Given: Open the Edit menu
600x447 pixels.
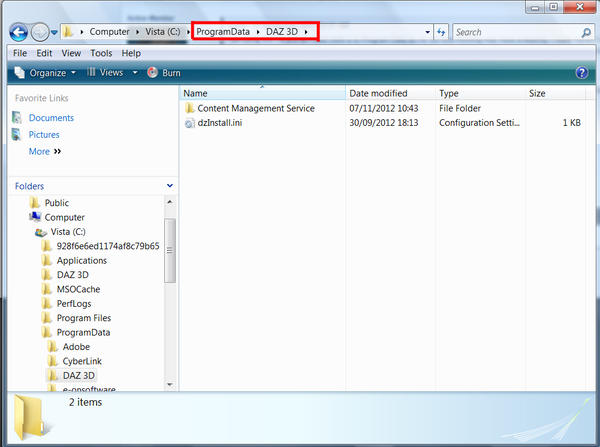Looking at the screenshot, I should pos(44,53).
